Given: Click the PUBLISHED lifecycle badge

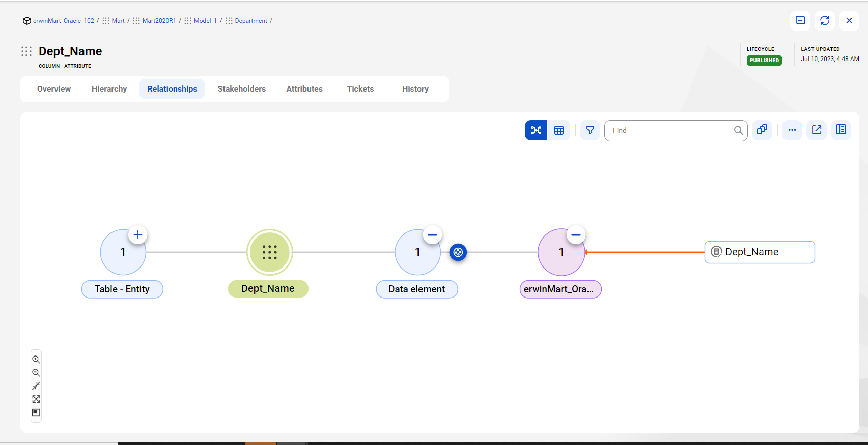Looking at the screenshot, I should pyautogui.click(x=764, y=60).
